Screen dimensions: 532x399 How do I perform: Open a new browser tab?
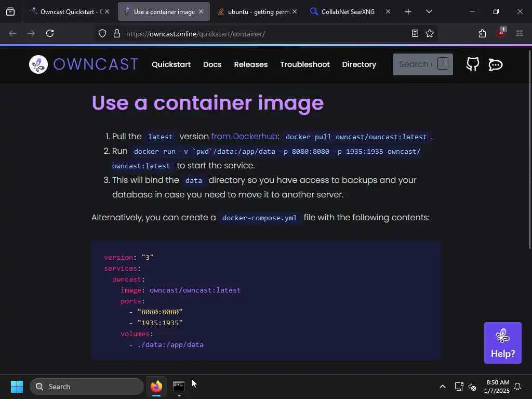[408, 12]
